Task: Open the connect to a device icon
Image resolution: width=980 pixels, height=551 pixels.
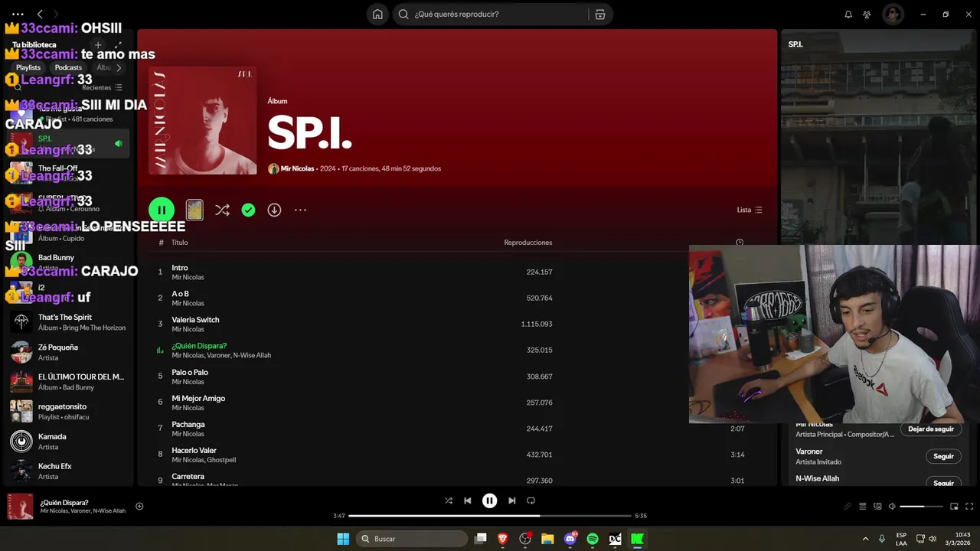Action: coord(877,506)
